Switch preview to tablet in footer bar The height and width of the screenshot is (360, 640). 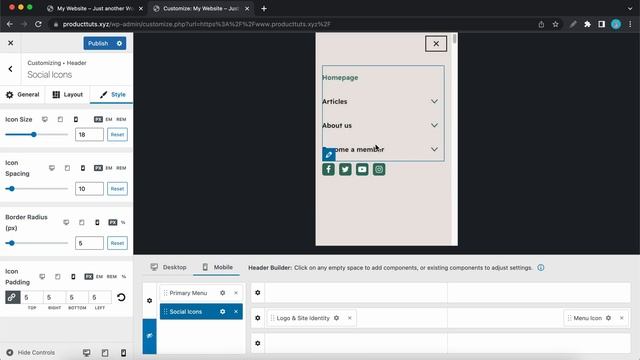tap(105, 353)
